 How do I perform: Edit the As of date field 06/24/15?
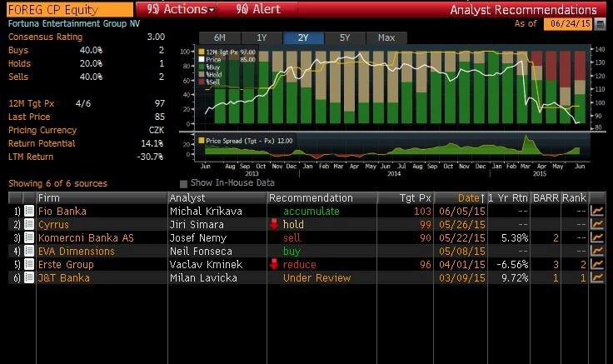[569, 24]
